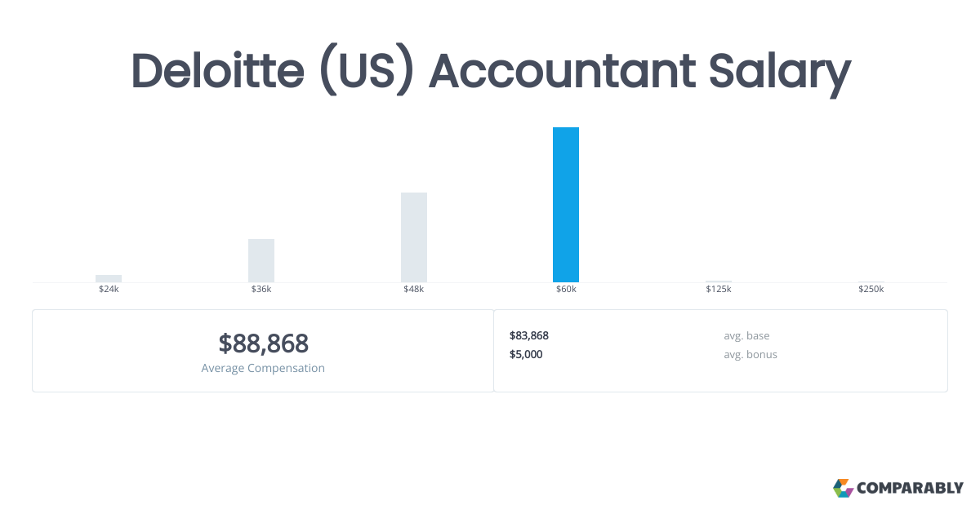Click the $83,868 base salary value
Screen dimensions: 980x514
pyautogui.click(x=529, y=335)
